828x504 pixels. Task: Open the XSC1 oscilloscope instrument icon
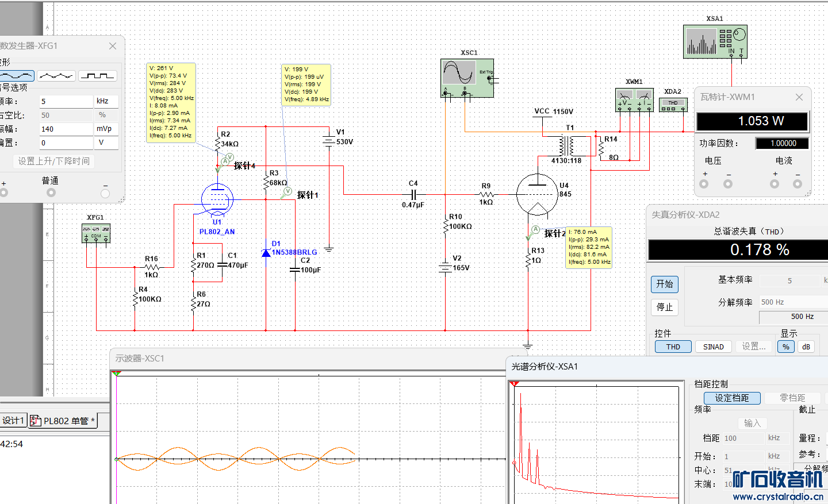466,78
